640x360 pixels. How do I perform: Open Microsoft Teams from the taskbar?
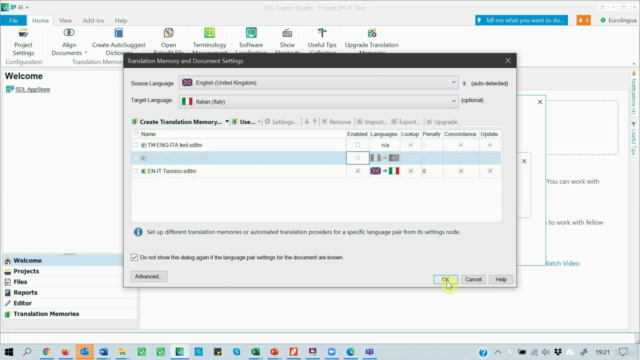point(369,351)
